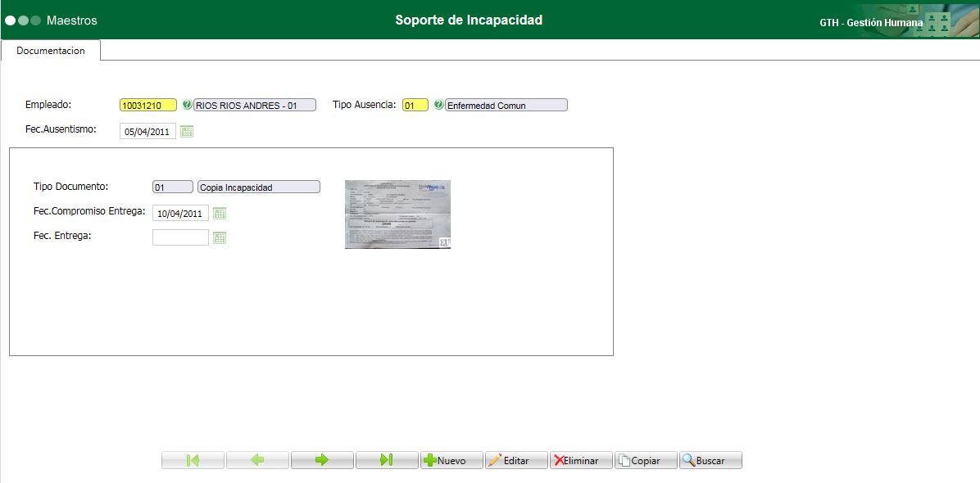Go to the previous record

tap(257, 460)
